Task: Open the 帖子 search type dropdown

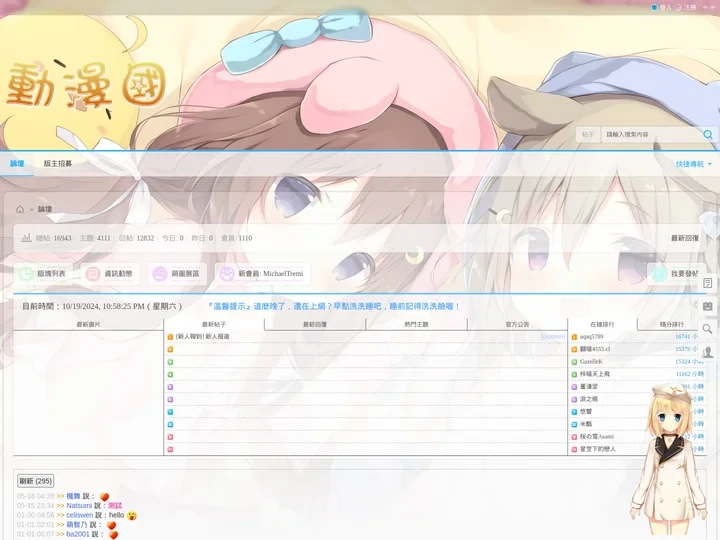Action: coord(589,134)
